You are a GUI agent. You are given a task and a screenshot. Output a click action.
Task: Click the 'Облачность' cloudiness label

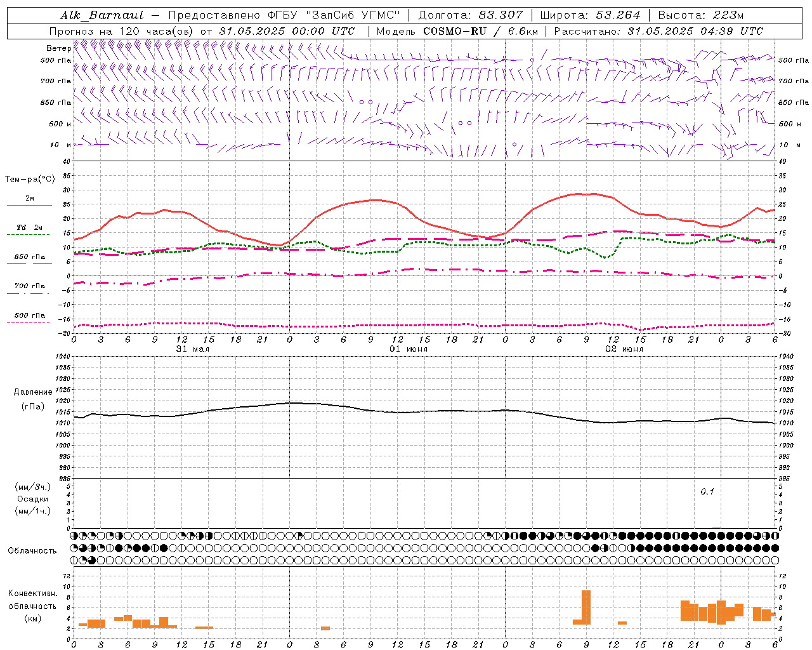pos(32,550)
